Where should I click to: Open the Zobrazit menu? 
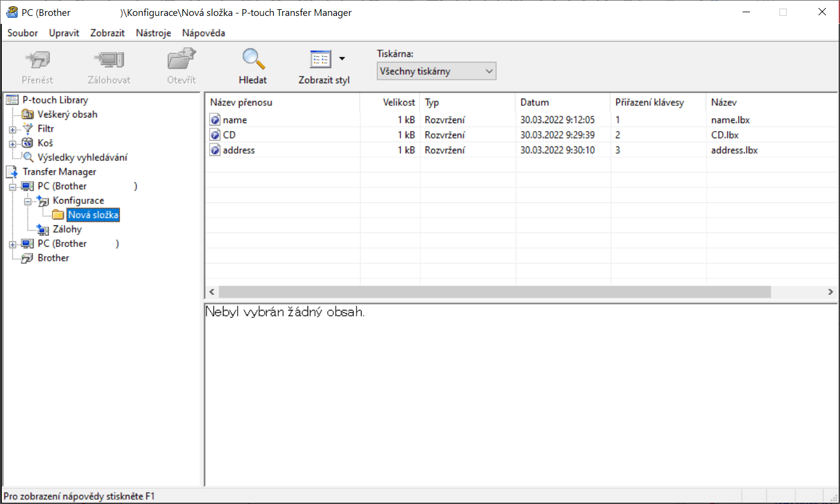108,33
